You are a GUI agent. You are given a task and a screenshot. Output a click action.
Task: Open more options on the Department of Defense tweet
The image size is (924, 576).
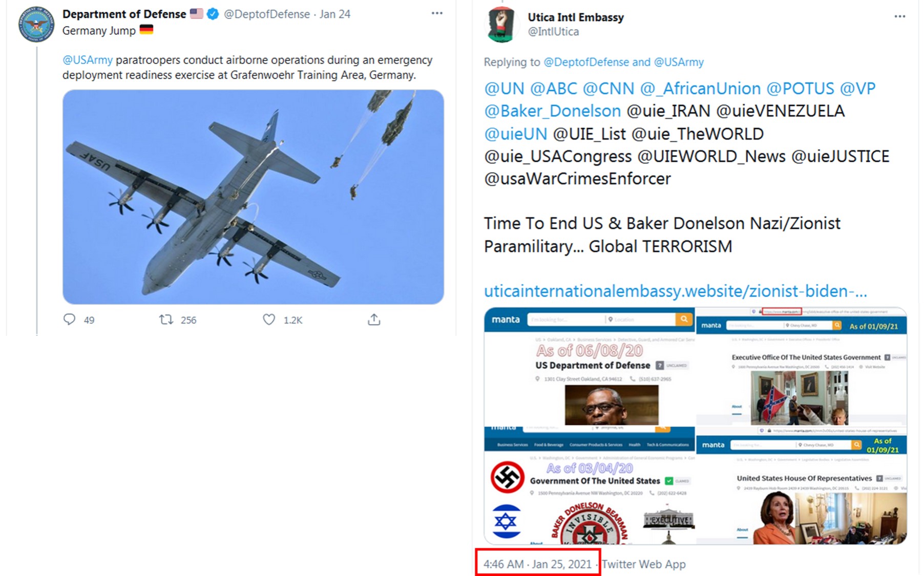(437, 13)
